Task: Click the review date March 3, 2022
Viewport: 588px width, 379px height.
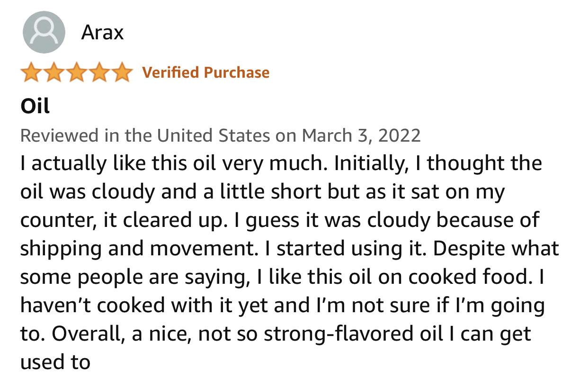Action: tap(361, 135)
